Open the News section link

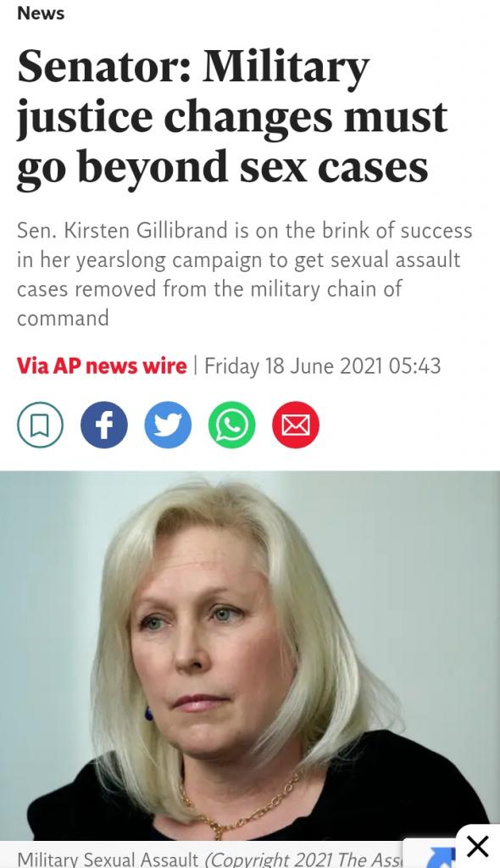pyautogui.click(x=41, y=14)
